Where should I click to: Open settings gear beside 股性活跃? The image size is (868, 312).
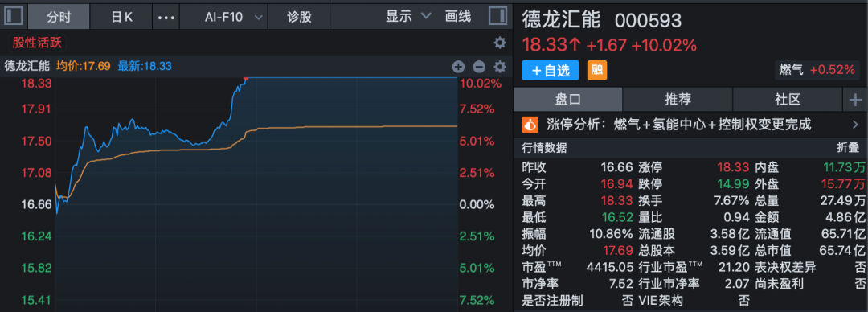pyautogui.click(x=500, y=43)
